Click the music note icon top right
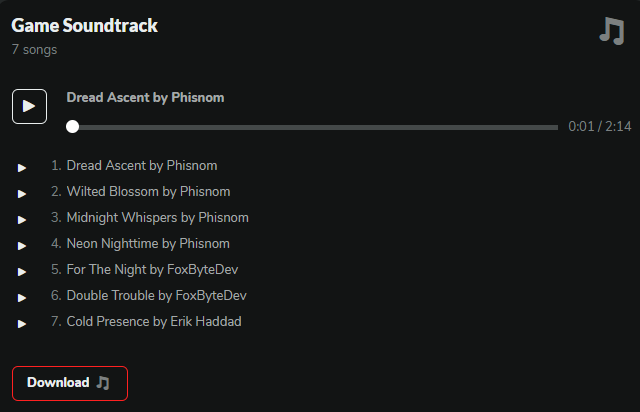The width and height of the screenshot is (640, 412). point(611,31)
